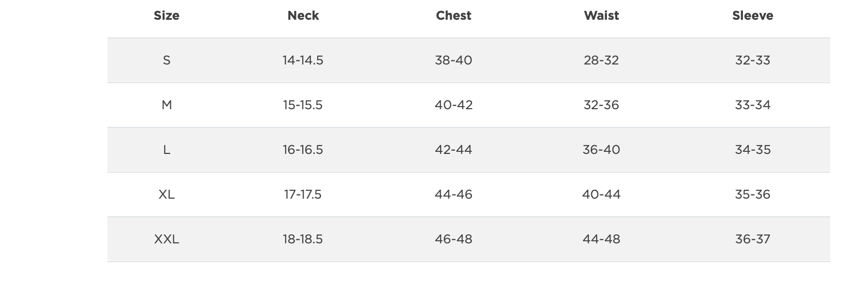Click waist measurement 40-44
Viewport: 868px width, 286px height.
(601, 194)
